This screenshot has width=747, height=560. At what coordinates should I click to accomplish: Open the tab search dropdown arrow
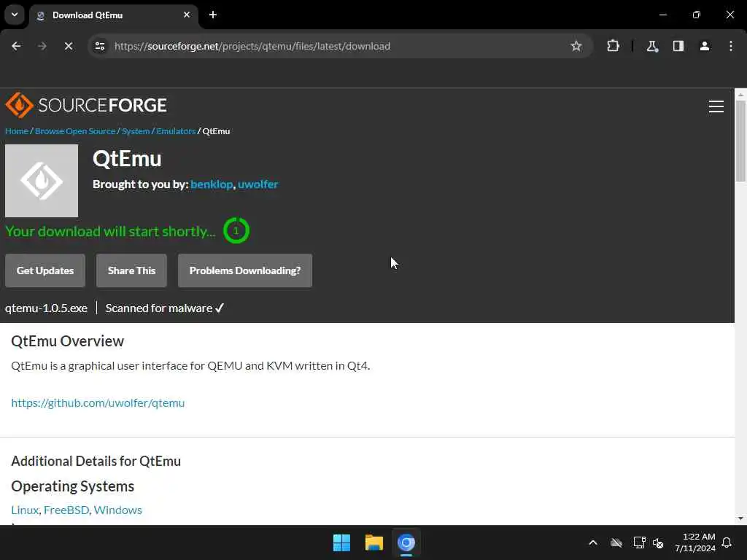pyautogui.click(x=15, y=15)
